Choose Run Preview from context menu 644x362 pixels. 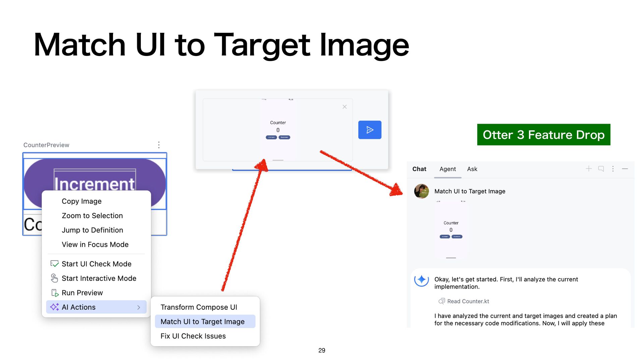pyautogui.click(x=82, y=293)
